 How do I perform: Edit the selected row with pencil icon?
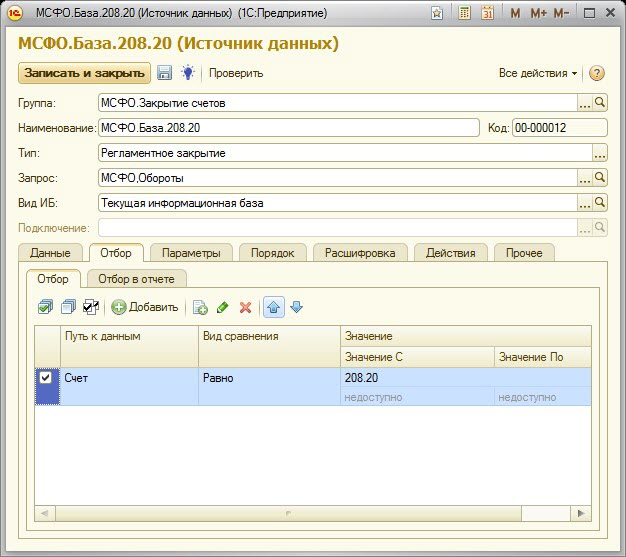tap(222, 307)
